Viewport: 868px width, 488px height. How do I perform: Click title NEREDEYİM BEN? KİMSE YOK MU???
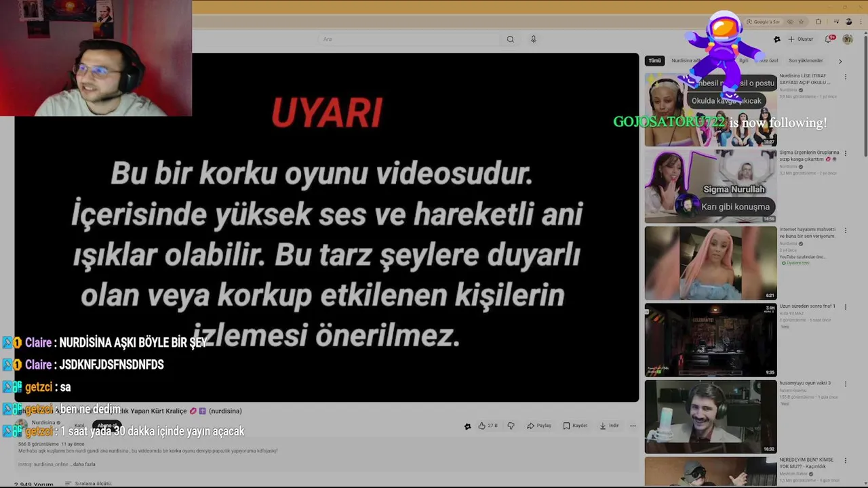tap(806, 463)
